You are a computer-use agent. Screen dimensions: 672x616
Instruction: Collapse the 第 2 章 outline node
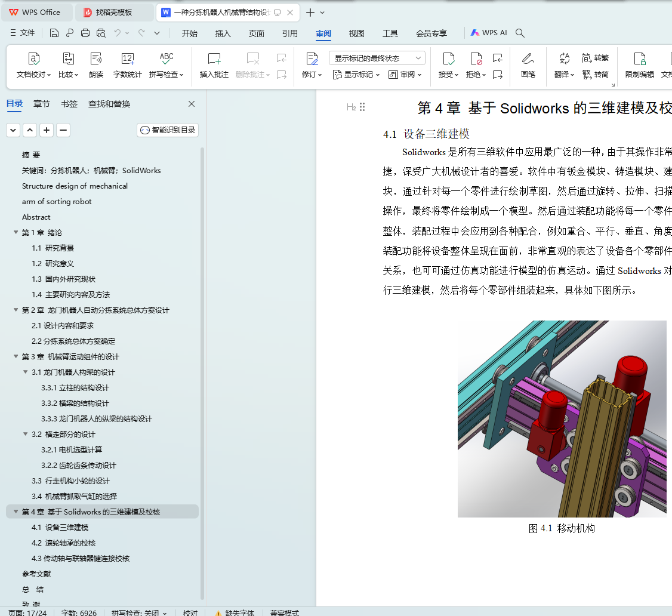click(x=16, y=310)
